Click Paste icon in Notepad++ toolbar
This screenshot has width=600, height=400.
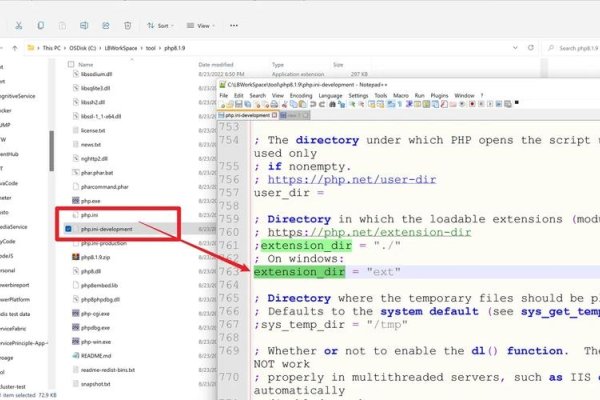click(302, 104)
